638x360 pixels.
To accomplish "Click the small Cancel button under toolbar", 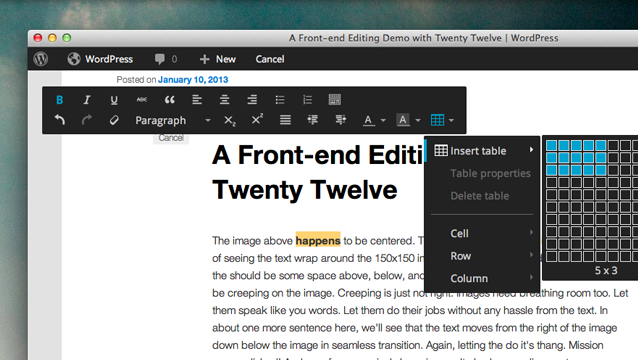I will (x=171, y=138).
